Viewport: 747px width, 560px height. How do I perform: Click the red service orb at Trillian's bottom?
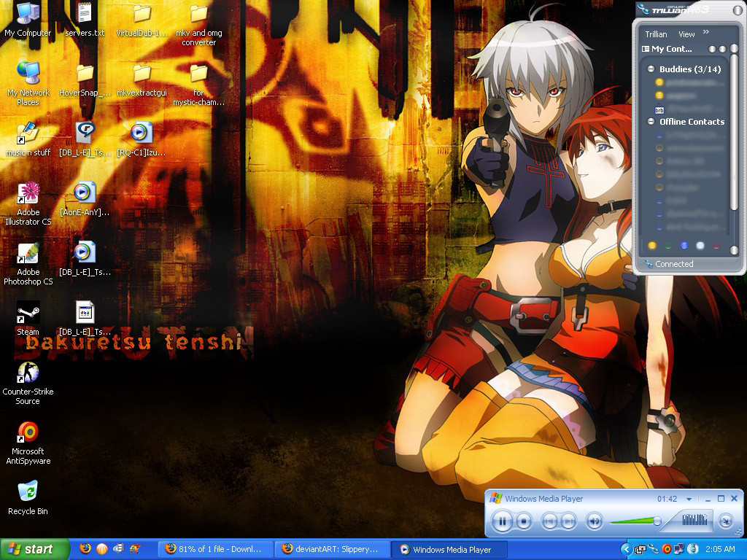(716, 246)
